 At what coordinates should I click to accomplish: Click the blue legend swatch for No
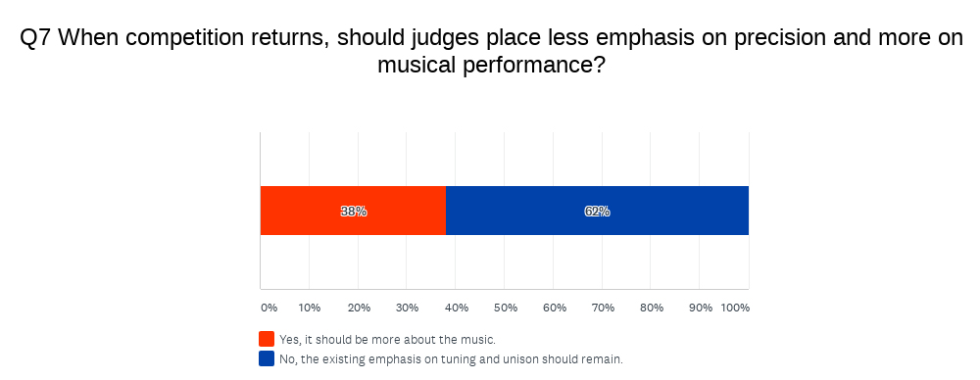pos(267,358)
